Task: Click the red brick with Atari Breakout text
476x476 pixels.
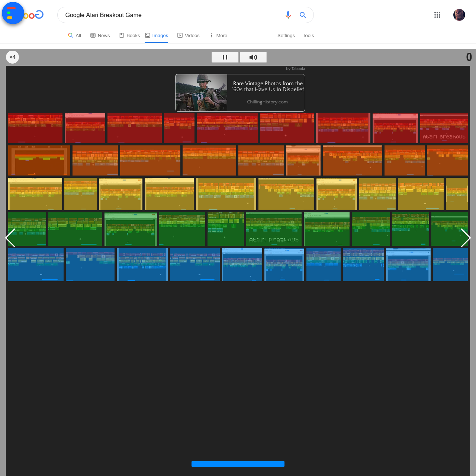Action: click(444, 128)
